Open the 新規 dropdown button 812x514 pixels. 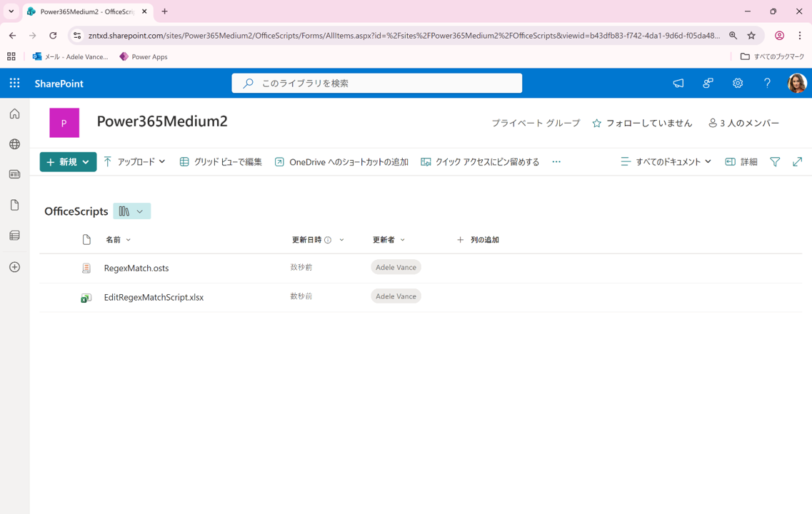(x=68, y=162)
